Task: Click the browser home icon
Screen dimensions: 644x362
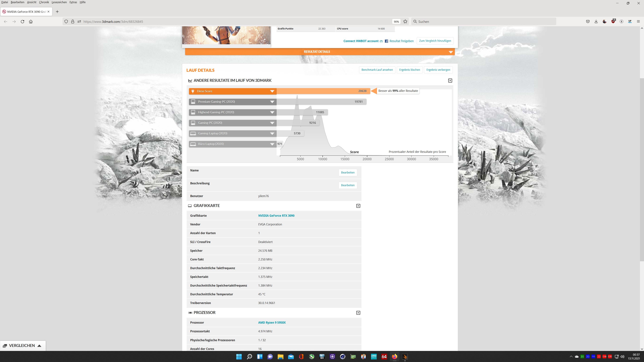Action: click(31, 21)
